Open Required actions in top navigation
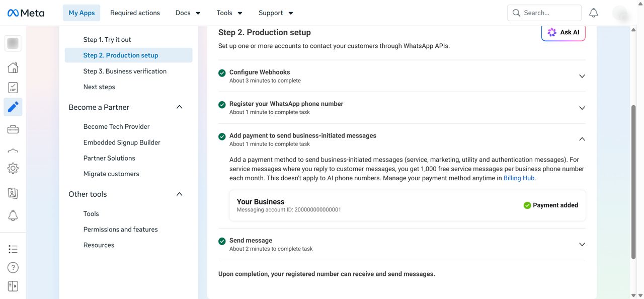 (135, 13)
